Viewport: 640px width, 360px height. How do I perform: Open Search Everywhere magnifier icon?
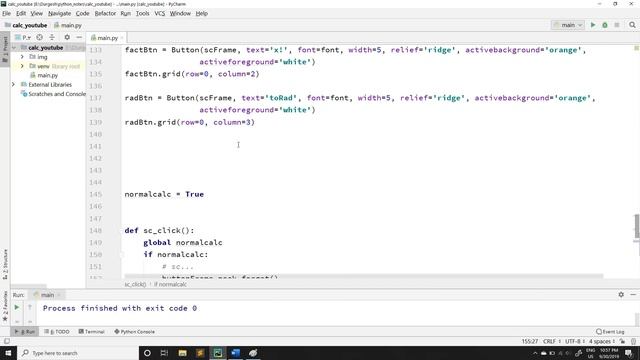click(x=632, y=25)
